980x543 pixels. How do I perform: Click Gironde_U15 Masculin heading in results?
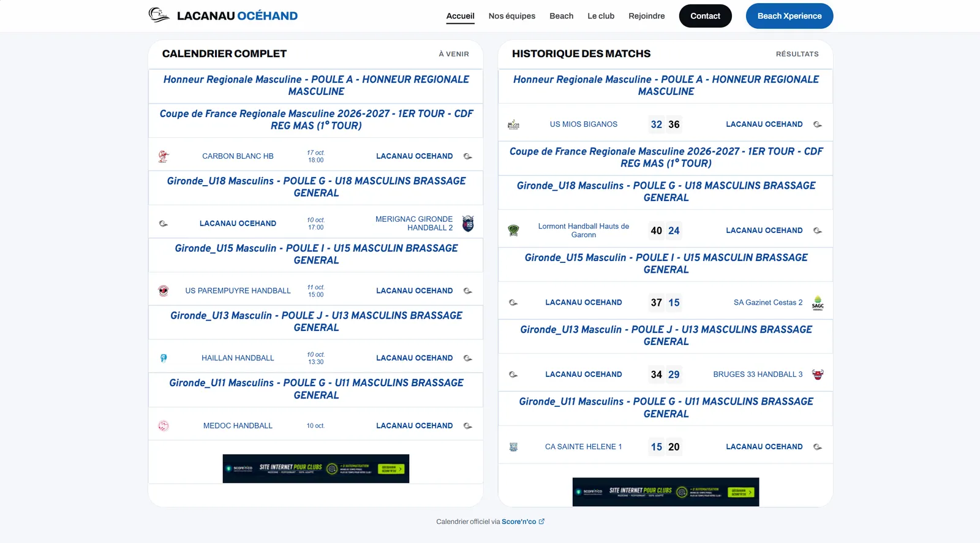666,264
